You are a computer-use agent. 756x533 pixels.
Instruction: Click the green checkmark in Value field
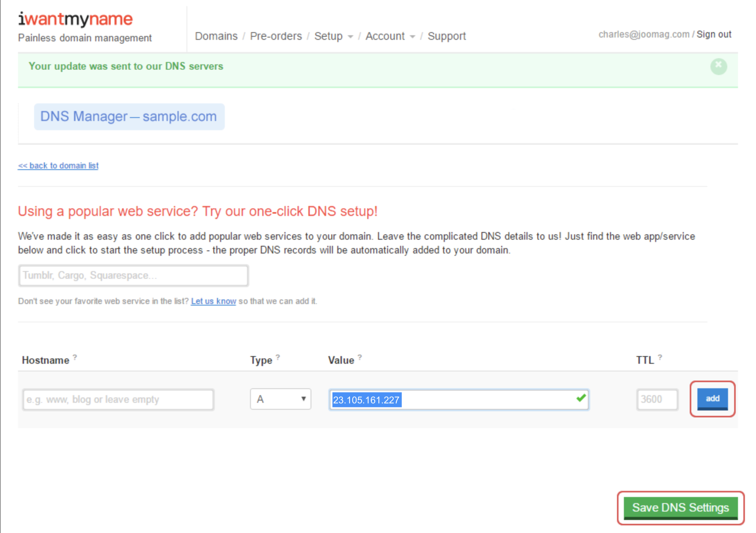pos(581,398)
